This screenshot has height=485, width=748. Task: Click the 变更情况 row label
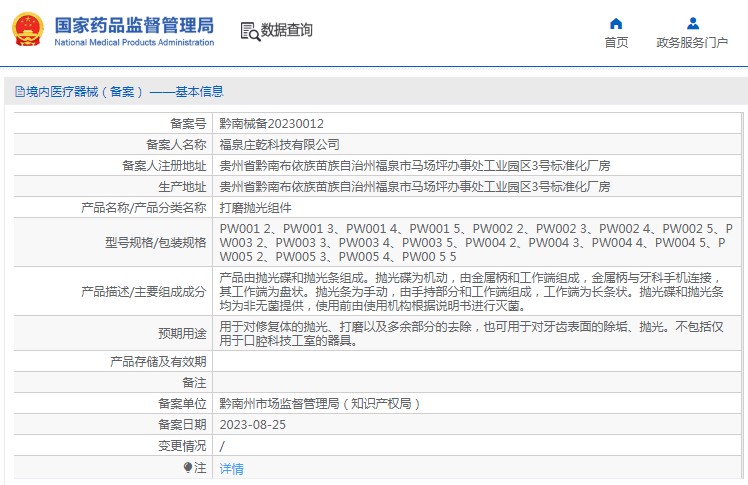tap(182, 446)
